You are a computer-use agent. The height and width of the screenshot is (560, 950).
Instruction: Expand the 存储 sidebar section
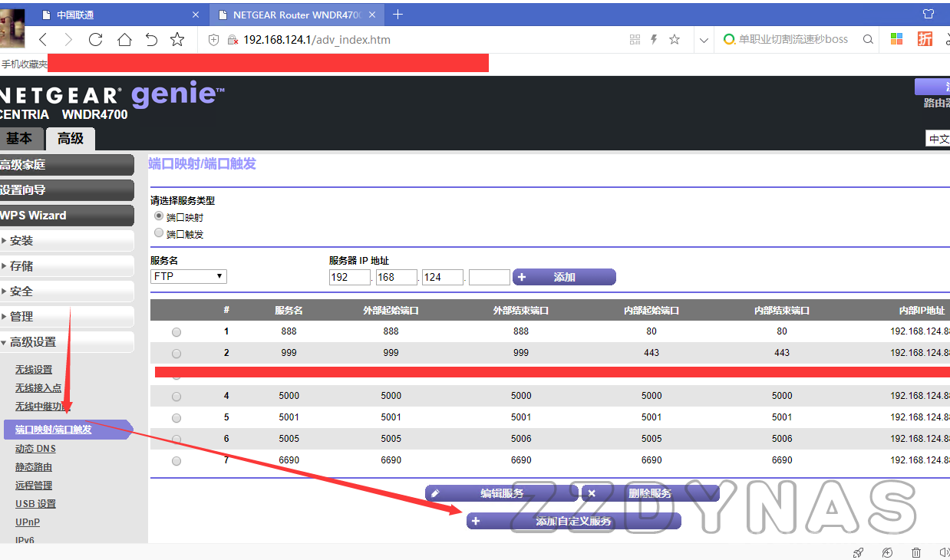(67, 266)
